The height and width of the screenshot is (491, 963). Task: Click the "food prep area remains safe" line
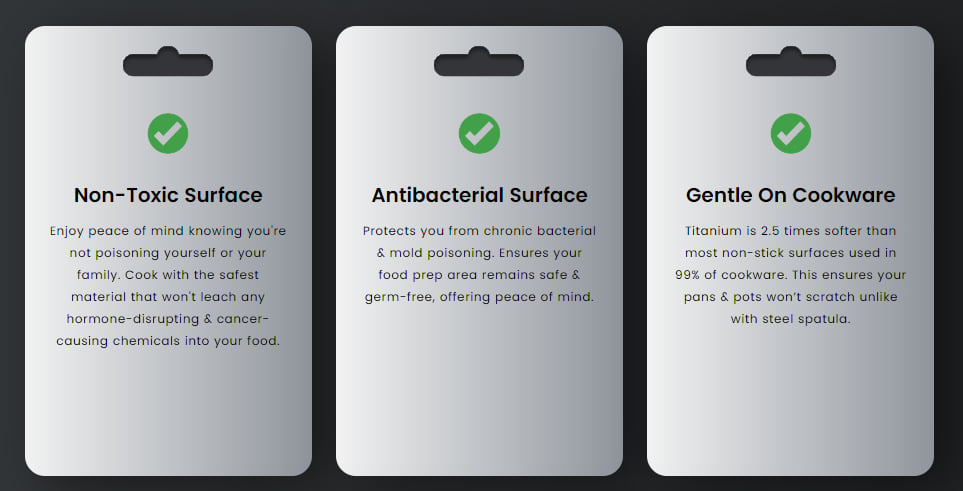[479, 275]
